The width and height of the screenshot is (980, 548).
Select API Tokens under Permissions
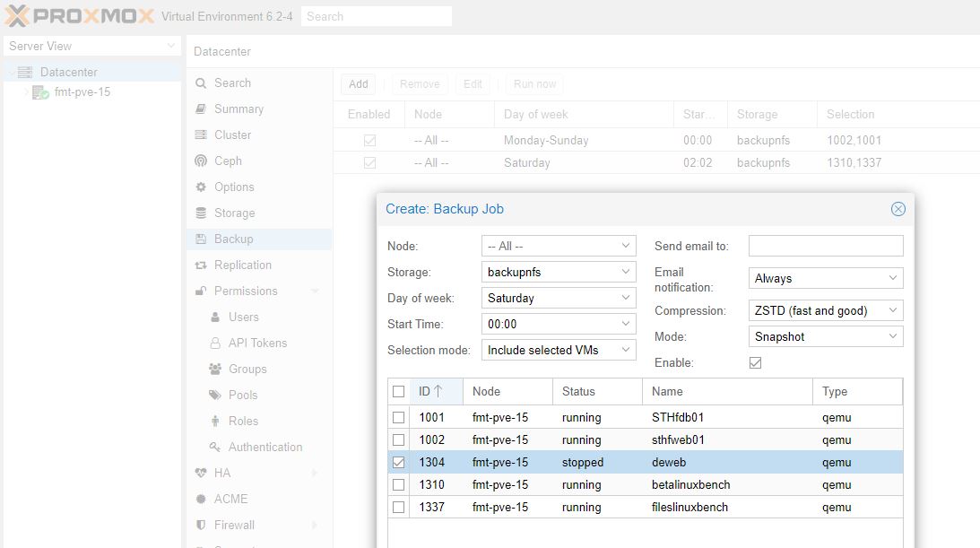click(x=257, y=343)
